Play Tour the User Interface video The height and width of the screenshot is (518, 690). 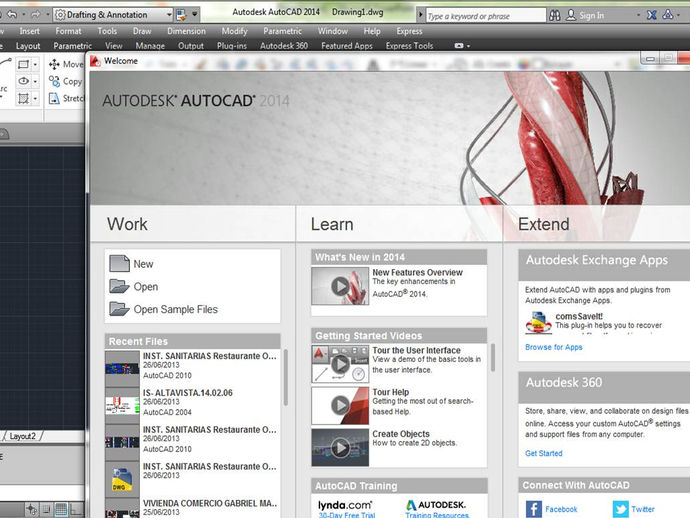point(340,364)
